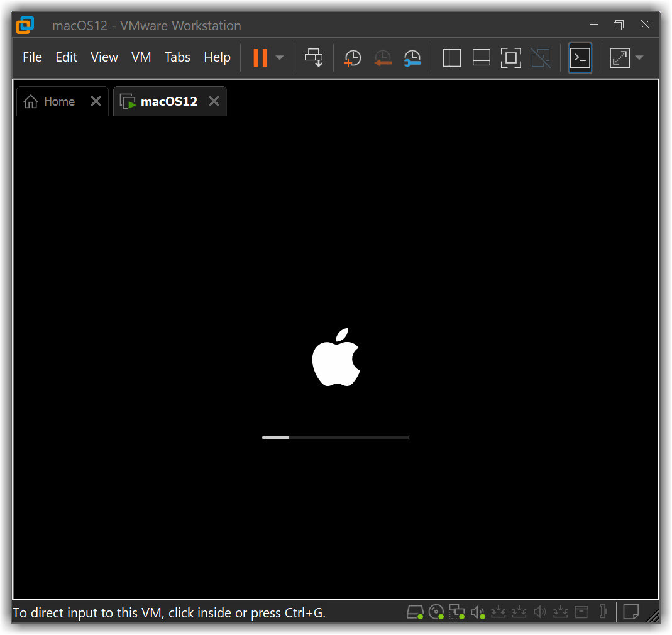Screen dimensions: 672x635
Task: Click the "macOS12 - VMware Workstation" window title
Action: pyautogui.click(x=146, y=26)
